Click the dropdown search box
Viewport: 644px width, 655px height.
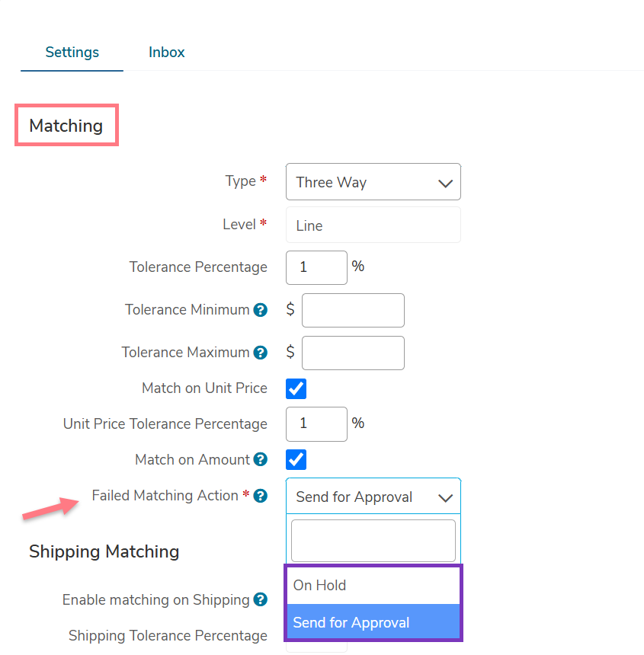coord(373,541)
